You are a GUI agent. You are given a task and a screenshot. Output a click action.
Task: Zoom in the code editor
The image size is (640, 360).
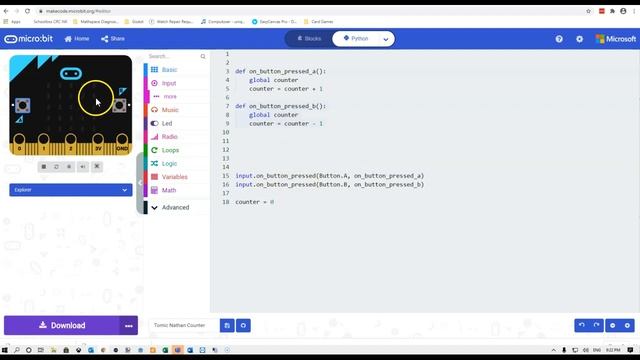(627, 325)
